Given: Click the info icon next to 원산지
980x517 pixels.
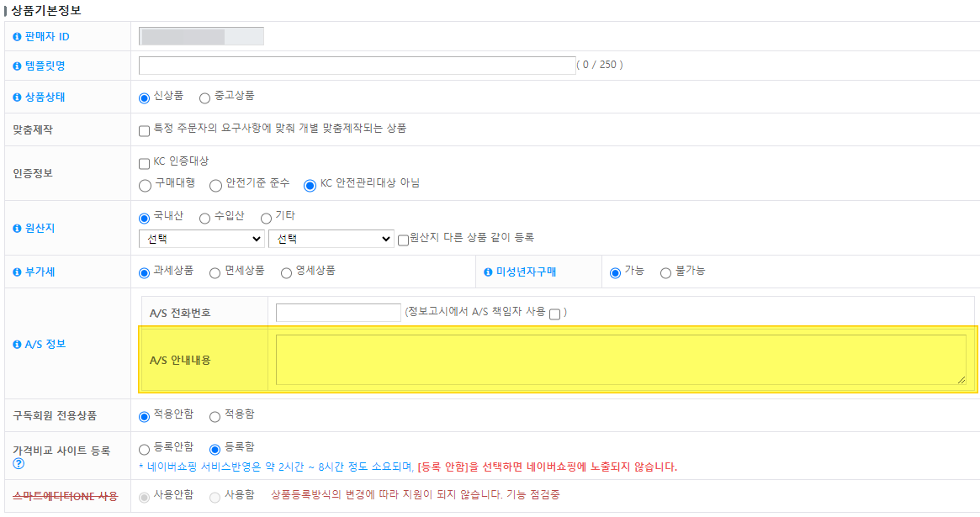Looking at the screenshot, I should (18, 229).
